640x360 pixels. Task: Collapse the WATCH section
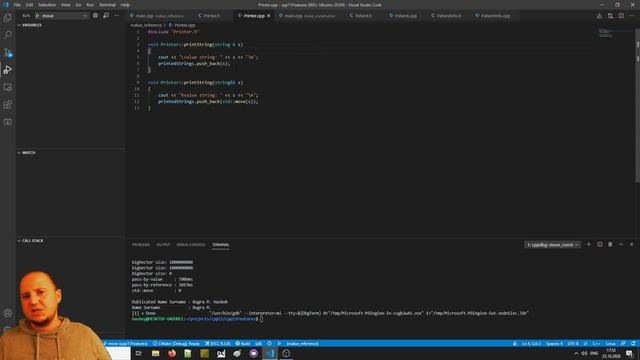[x=27, y=153]
